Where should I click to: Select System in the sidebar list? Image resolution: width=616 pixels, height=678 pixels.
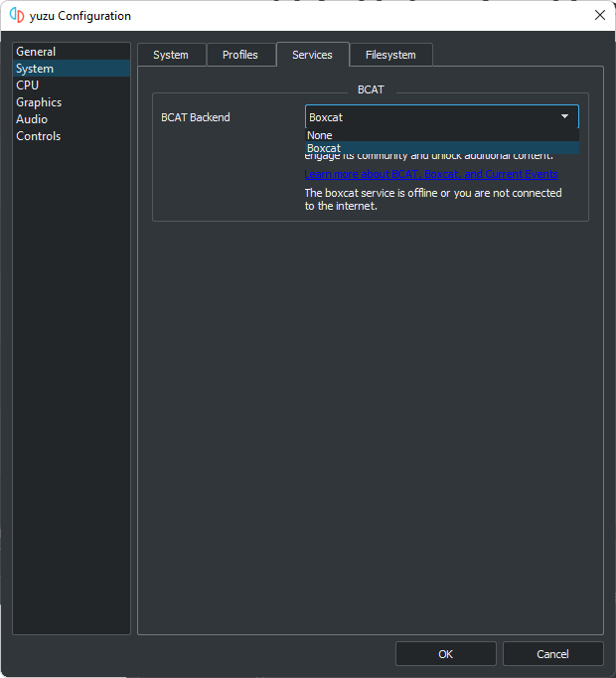[72, 69]
